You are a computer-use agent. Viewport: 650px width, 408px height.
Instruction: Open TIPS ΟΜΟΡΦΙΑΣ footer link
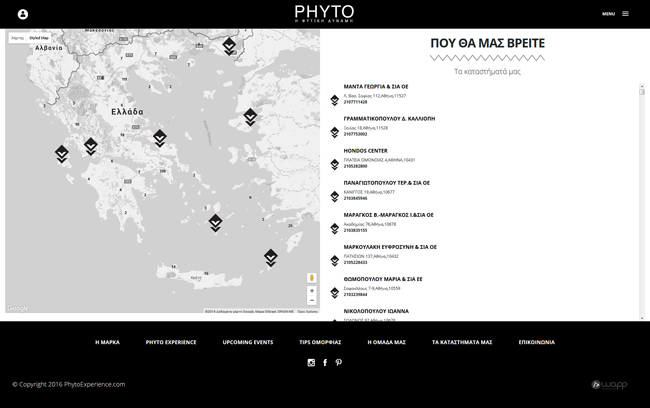coord(320,342)
